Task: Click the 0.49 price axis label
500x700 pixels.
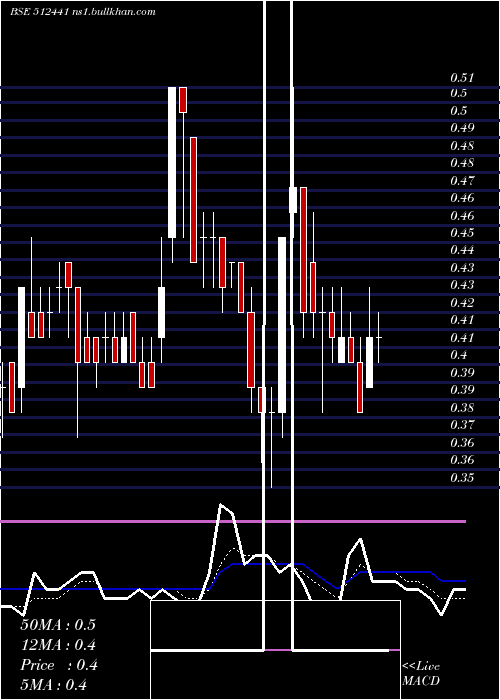Action: coord(462,128)
